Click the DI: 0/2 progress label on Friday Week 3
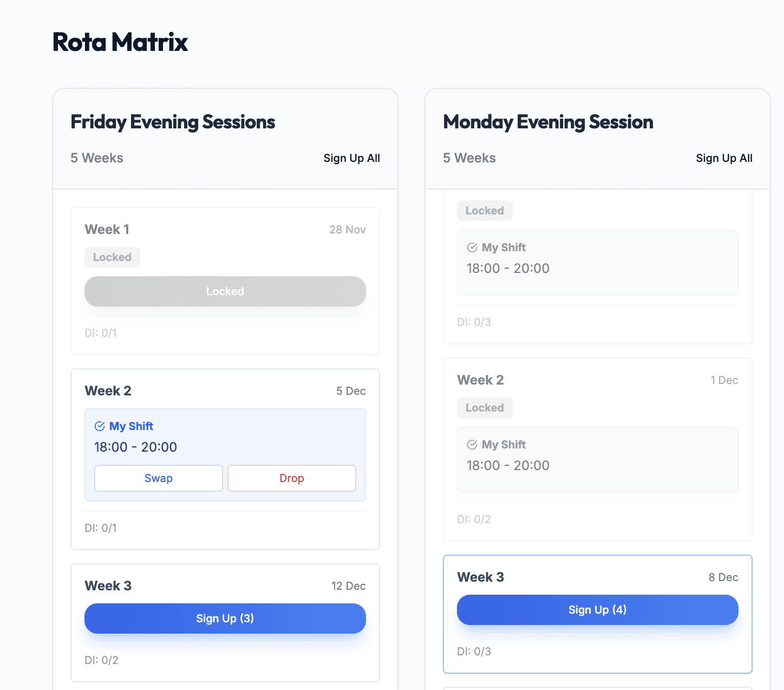Image resolution: width=784 pixels, height=690 pixels. pos(101,660)
